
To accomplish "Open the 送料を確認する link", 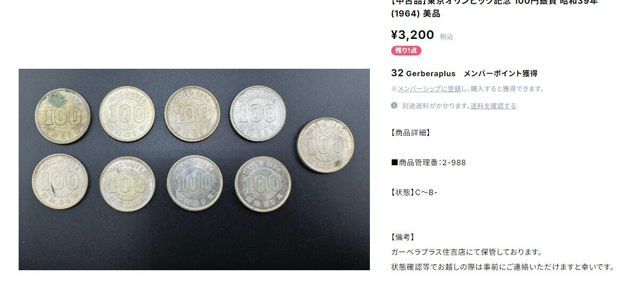I will tap(493, 106).
